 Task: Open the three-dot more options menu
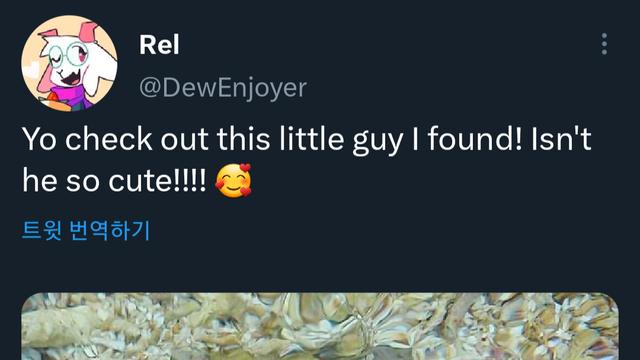click(x=604, y=44)
